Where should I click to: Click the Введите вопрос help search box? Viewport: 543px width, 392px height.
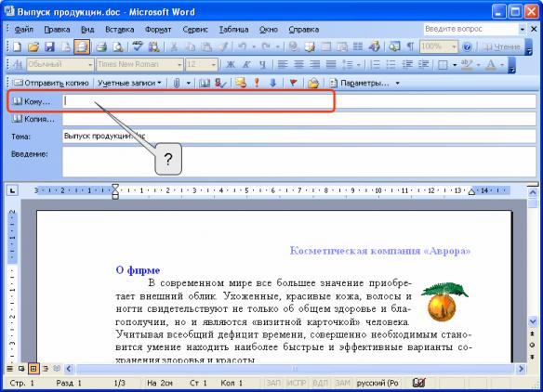(471, 29)
